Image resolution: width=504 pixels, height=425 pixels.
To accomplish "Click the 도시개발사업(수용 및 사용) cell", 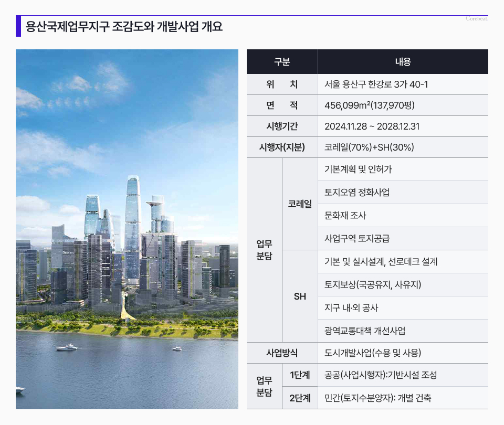I will (x=373, y=353).
